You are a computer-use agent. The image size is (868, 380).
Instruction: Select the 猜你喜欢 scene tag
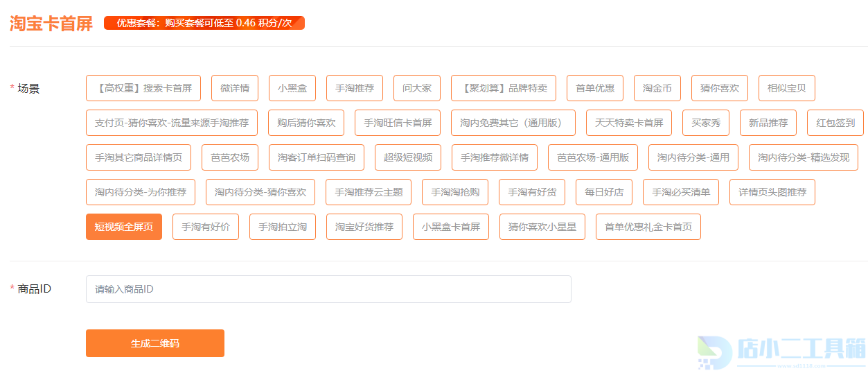click(720, 88)
